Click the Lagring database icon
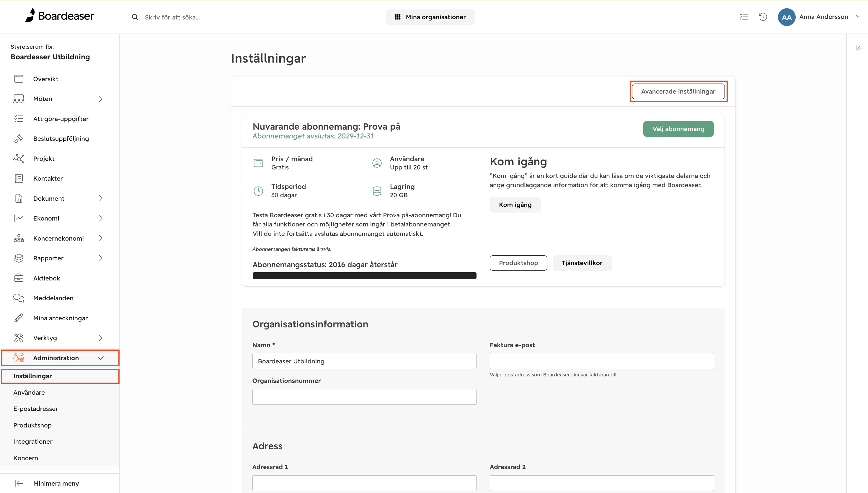Viewport: 868px width, 493px height. click(x=377, y=191)
